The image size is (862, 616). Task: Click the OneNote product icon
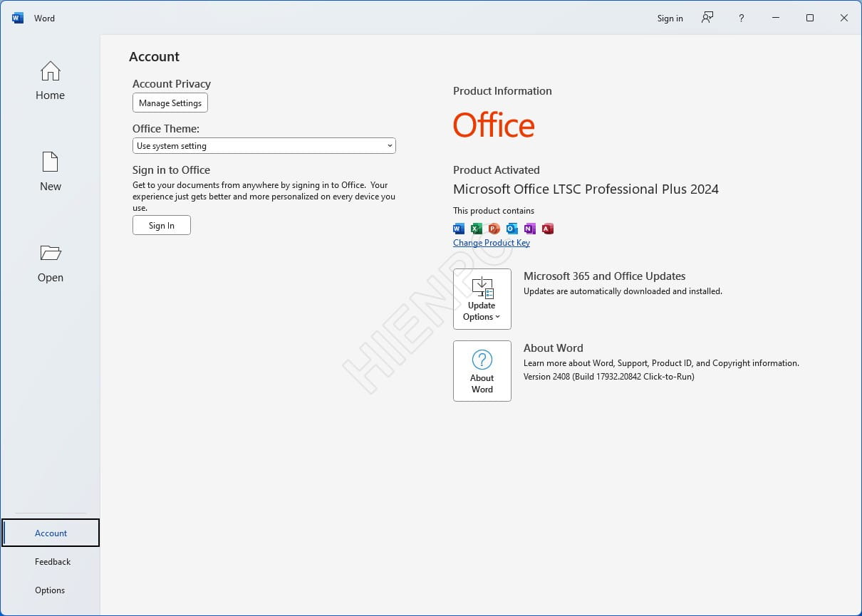529,229
